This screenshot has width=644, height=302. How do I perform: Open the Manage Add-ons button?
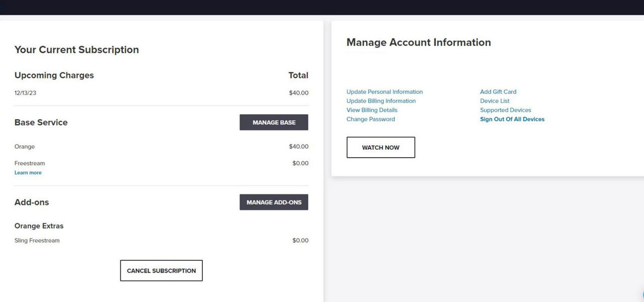point(274,202)
